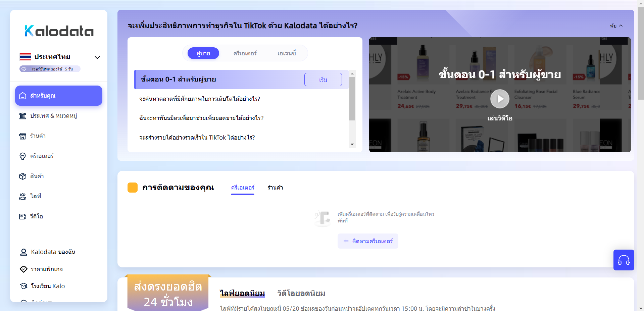Image resolution: width=644 pixels, height=311 pixels.
Task: Click เริ่ม to start seller step 0-1
Action: click(323, 80)
